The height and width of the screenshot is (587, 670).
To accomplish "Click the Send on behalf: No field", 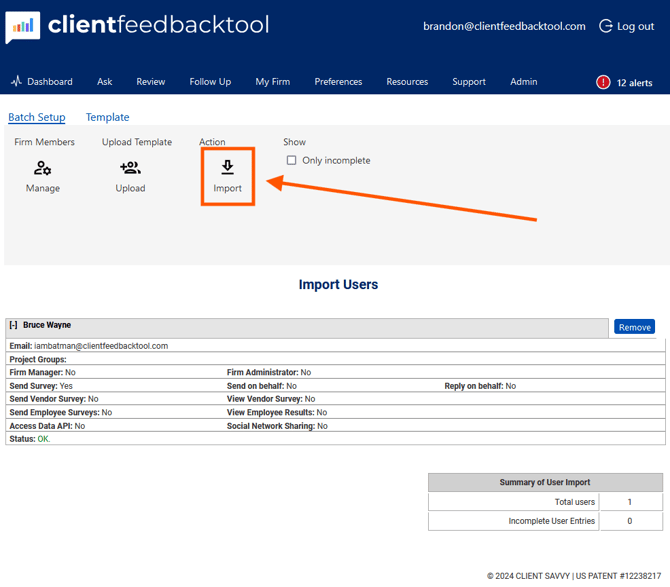I will point(262,386).
